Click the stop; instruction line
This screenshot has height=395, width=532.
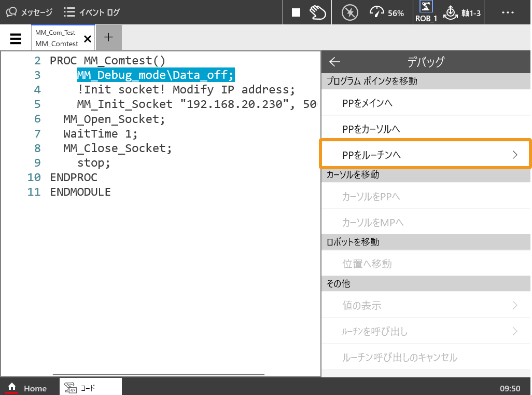(x=94, y=163)
